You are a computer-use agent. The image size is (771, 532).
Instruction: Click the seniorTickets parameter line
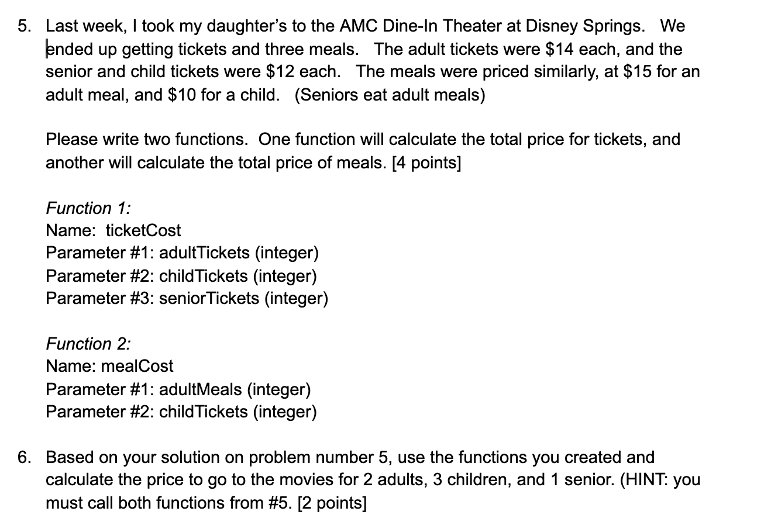coord(187,298)
